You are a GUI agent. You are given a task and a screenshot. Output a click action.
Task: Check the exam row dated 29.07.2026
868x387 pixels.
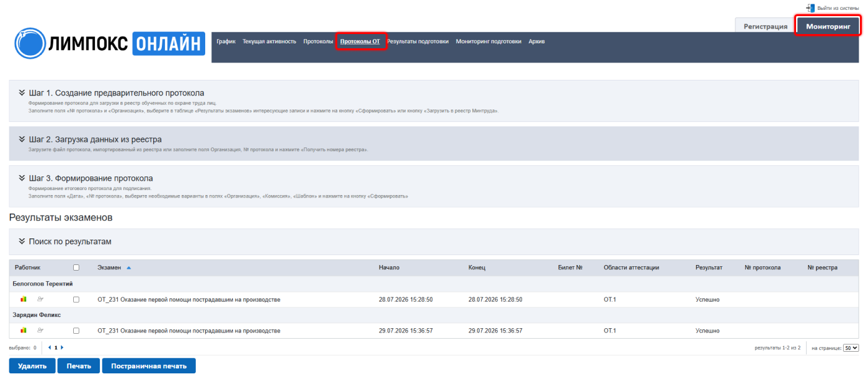[x=76, y=331]
